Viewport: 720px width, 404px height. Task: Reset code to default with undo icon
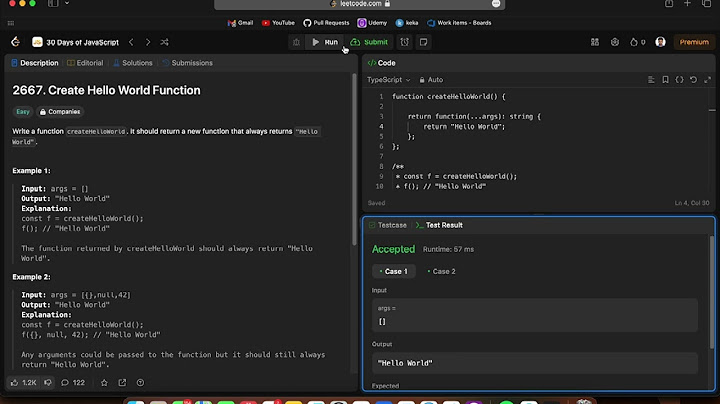coord(693,80)
